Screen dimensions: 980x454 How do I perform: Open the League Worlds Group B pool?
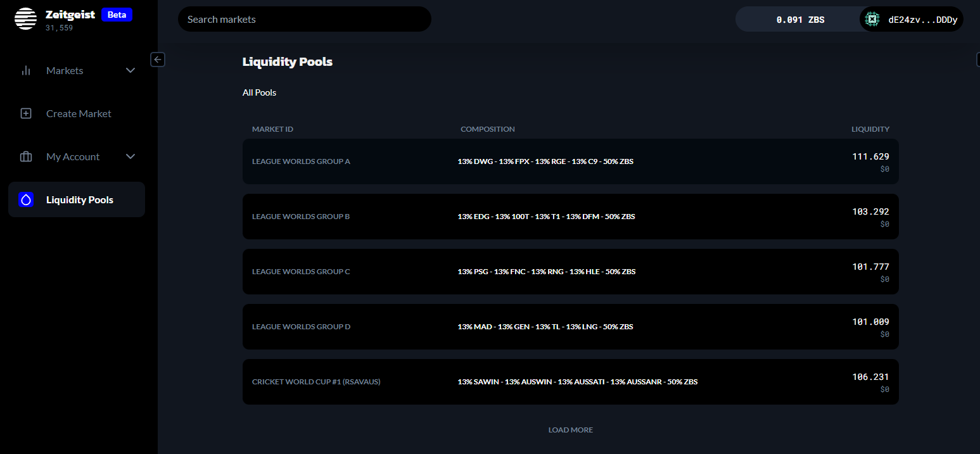click(x=571, y=217)
